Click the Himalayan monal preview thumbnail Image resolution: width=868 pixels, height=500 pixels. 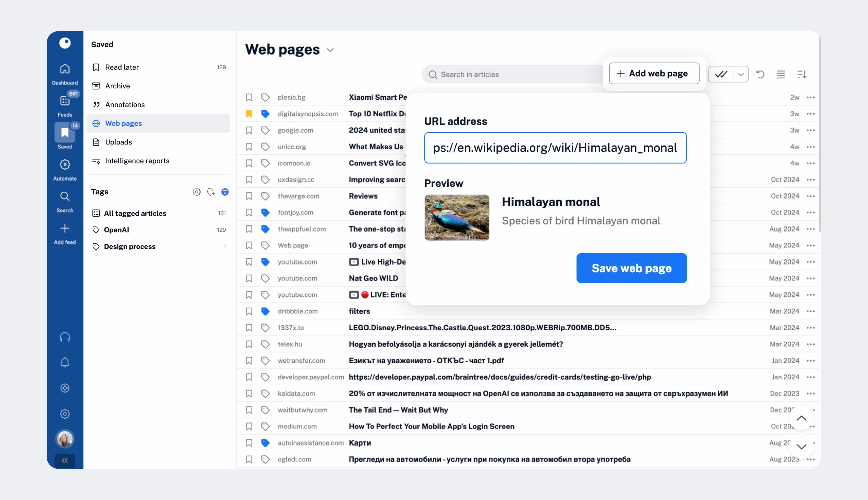pyautogui.click(x=457, y=217)
